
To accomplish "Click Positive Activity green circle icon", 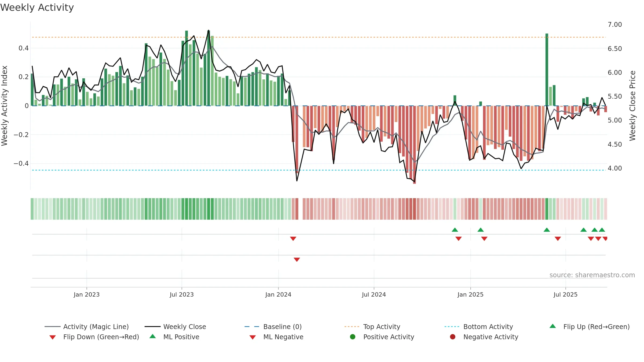I will click(x=353, y=337).
